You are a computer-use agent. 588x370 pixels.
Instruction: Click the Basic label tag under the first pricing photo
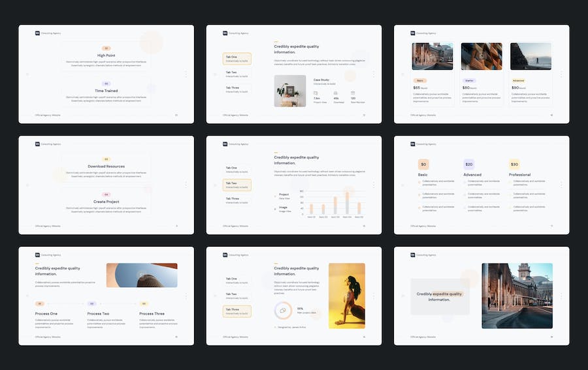point(419,80)
